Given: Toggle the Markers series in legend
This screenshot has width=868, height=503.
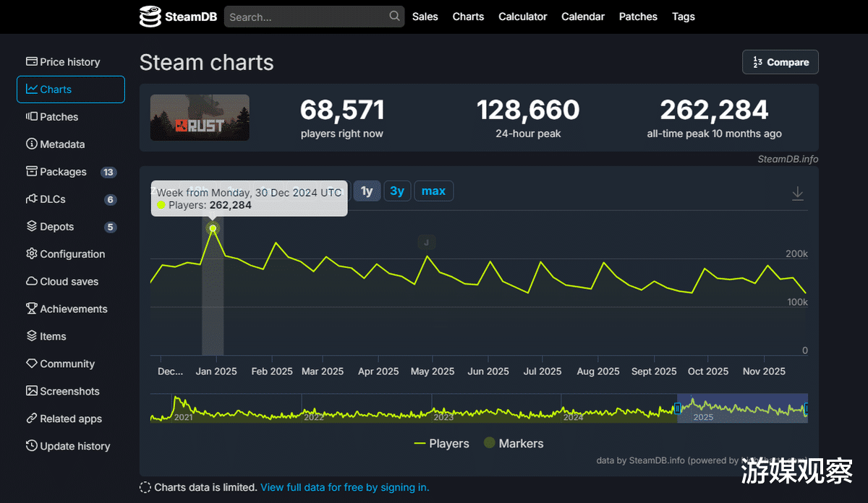Looking at the screenshot, I should (513, 443).
